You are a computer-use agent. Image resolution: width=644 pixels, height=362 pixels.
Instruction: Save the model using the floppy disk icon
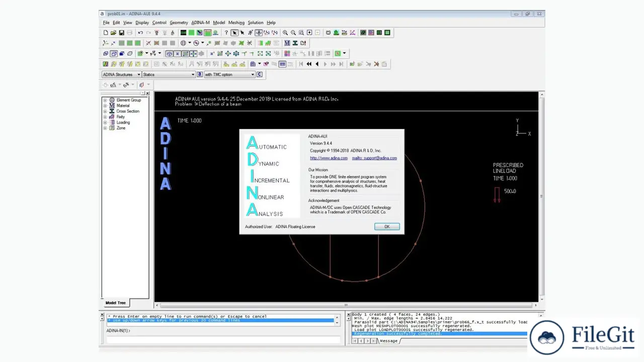tap(121, 33)
